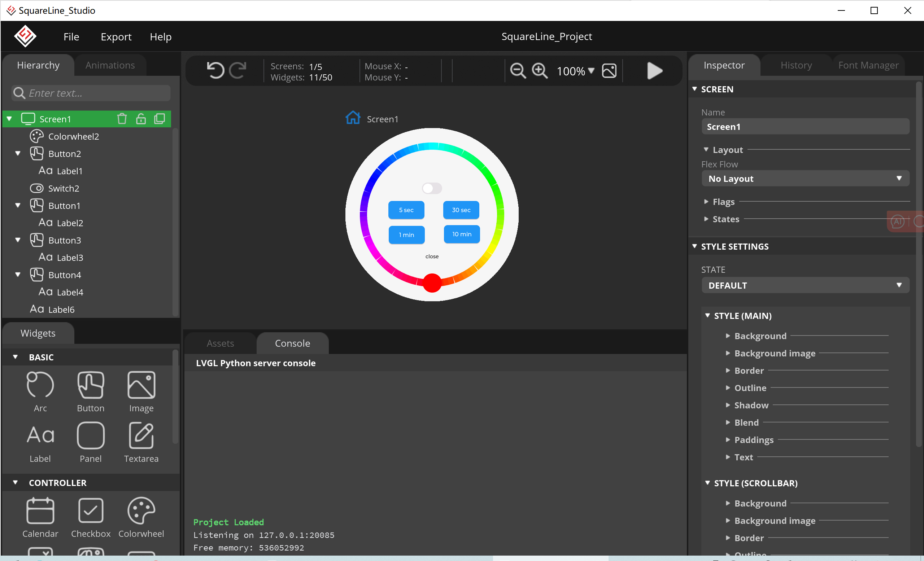Screen dimensions: 924x561
Task: Click the zoom out magnifier icon
Action: (518, 71)
